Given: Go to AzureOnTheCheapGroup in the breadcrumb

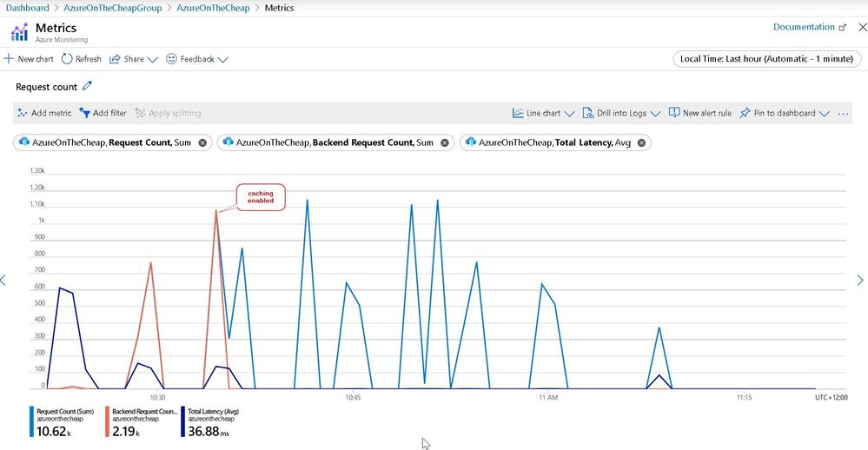Looking at the screenshot, I should pos(113,8).
